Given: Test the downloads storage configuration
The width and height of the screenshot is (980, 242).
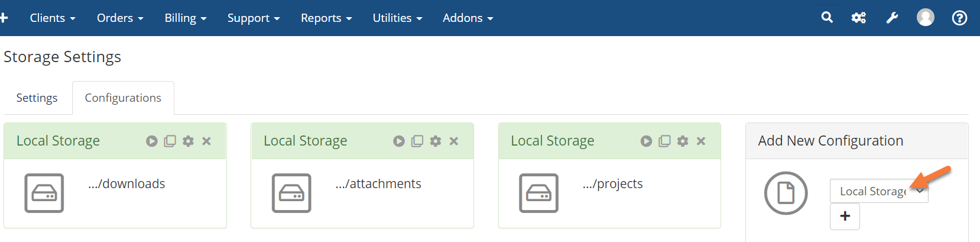Looking at the screenshot, I should click(152, 141).
